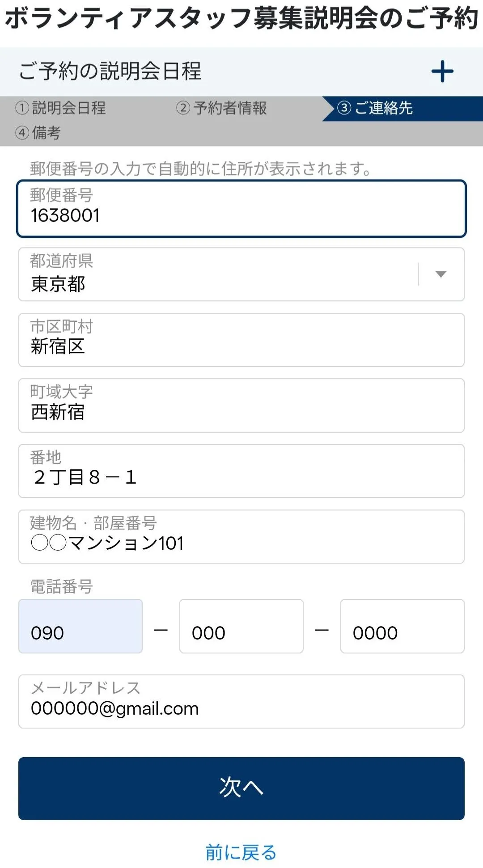Select the ③ご連絡先 step
The height and width of the screenshot is (868, 483).
(375, 108)
